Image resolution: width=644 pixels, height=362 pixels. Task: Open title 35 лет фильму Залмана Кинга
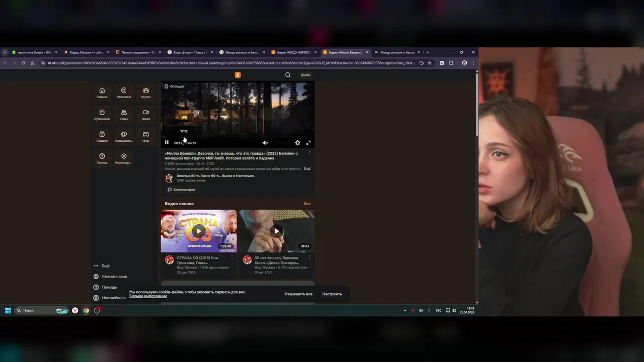[x=277, y=260]
